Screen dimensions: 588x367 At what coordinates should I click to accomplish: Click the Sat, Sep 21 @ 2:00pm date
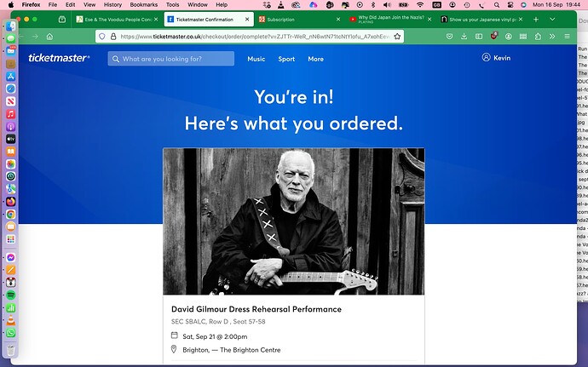(215, 336)
